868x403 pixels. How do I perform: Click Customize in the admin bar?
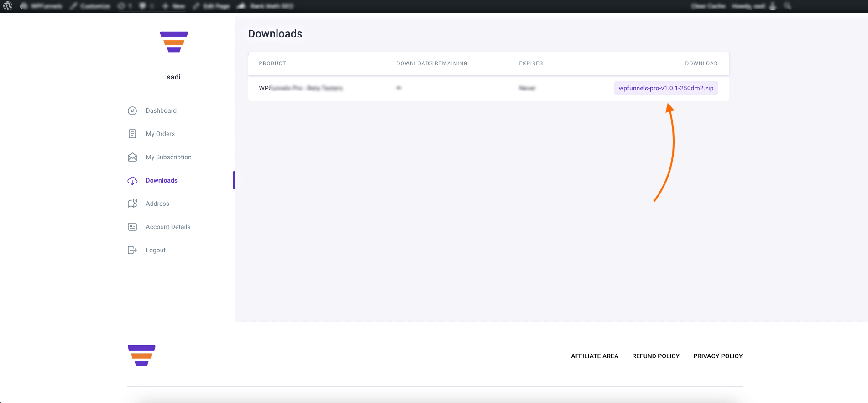pyautogui.click(x=90, y=6)
